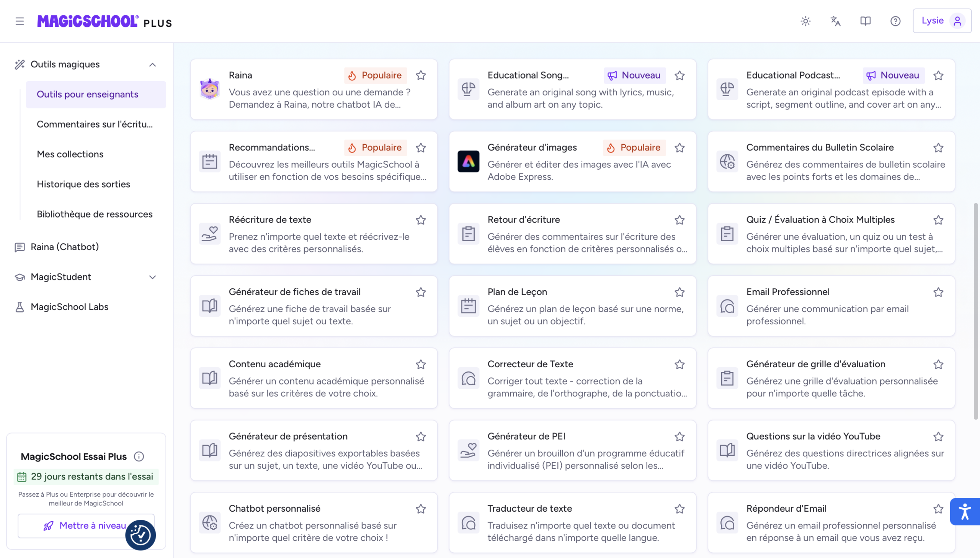Favorite Educational Podcast star
The width and height of the screenshot is (980, 558).
[938, 75]
